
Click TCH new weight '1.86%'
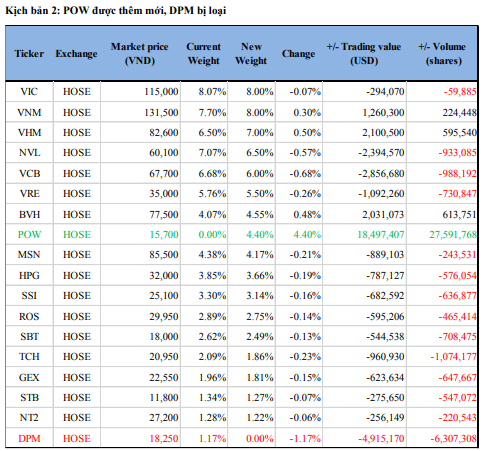(260, 357)
